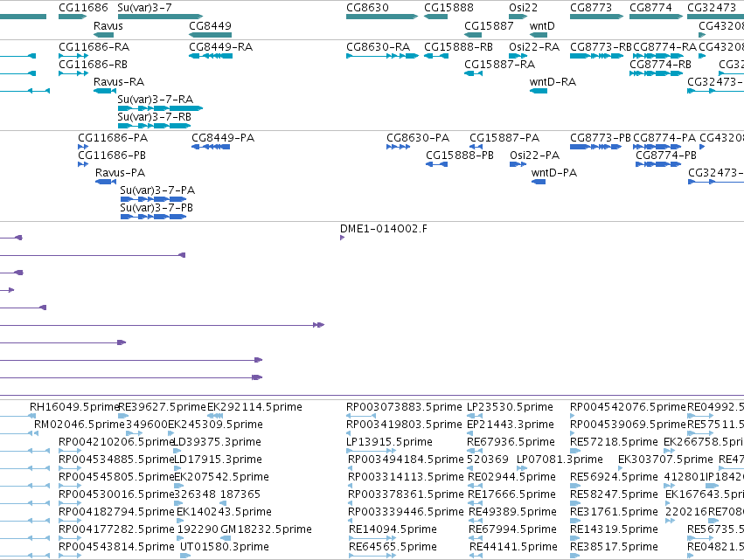Select the CG8774-RB transcript
The image size is (744, 560).
657,73
